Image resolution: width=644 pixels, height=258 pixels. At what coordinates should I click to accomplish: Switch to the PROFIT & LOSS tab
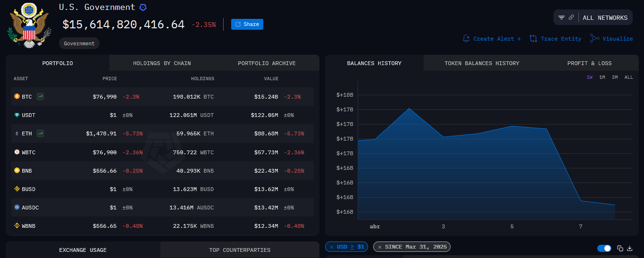(589, 63)
